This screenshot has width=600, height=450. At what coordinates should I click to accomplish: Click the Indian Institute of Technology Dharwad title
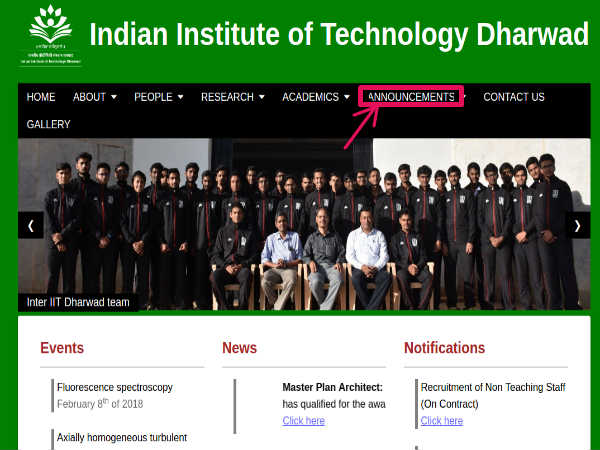339,34
